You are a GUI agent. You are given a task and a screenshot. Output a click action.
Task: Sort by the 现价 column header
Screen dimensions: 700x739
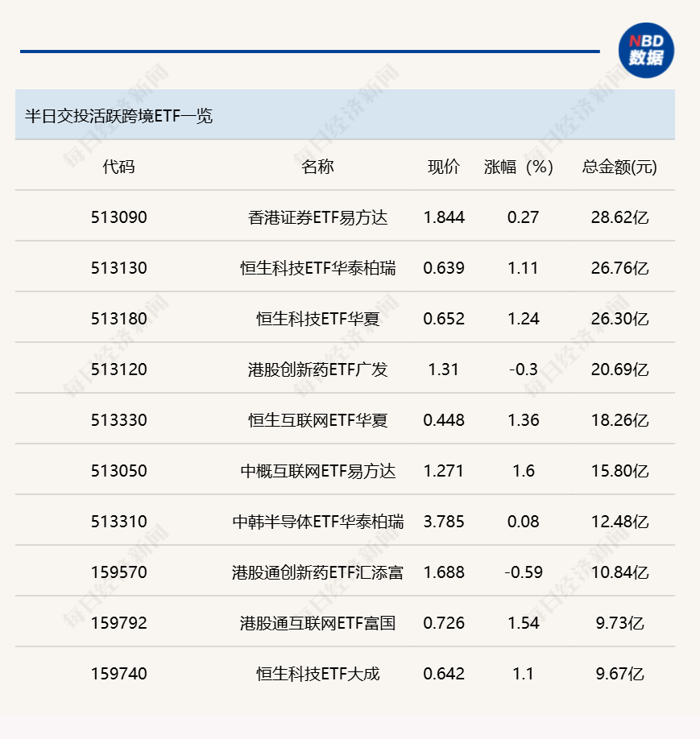point(444,167)
